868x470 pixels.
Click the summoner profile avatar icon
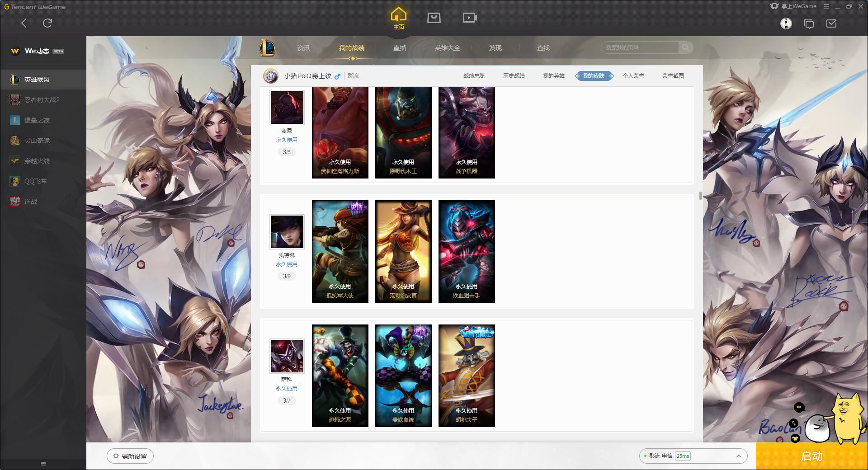(271, 76)
